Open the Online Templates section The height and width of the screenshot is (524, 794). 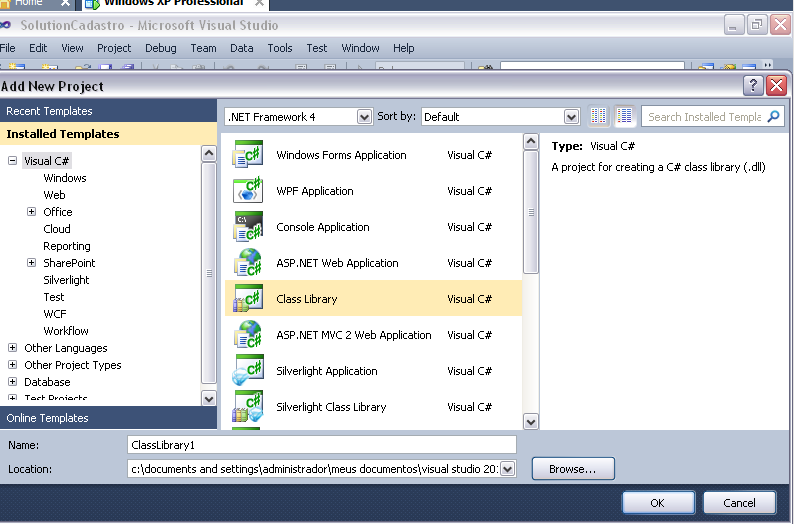pyautogui.click(x=108, y=418)
